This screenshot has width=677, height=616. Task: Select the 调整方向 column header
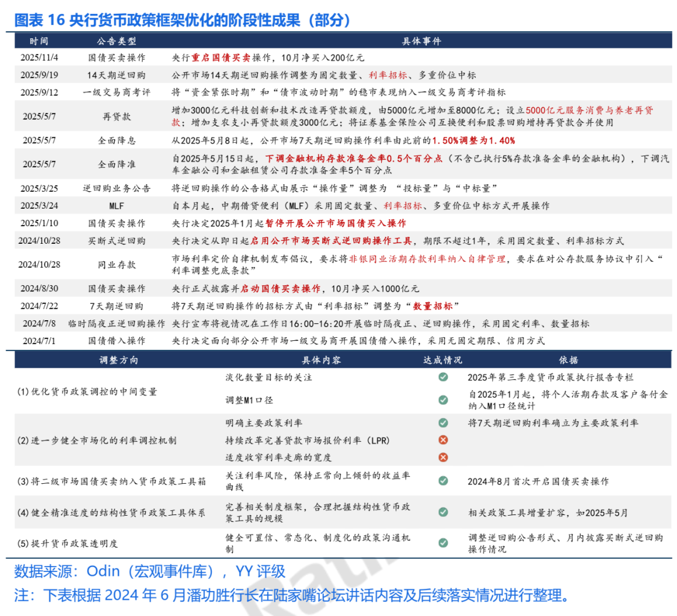point(118,360)
